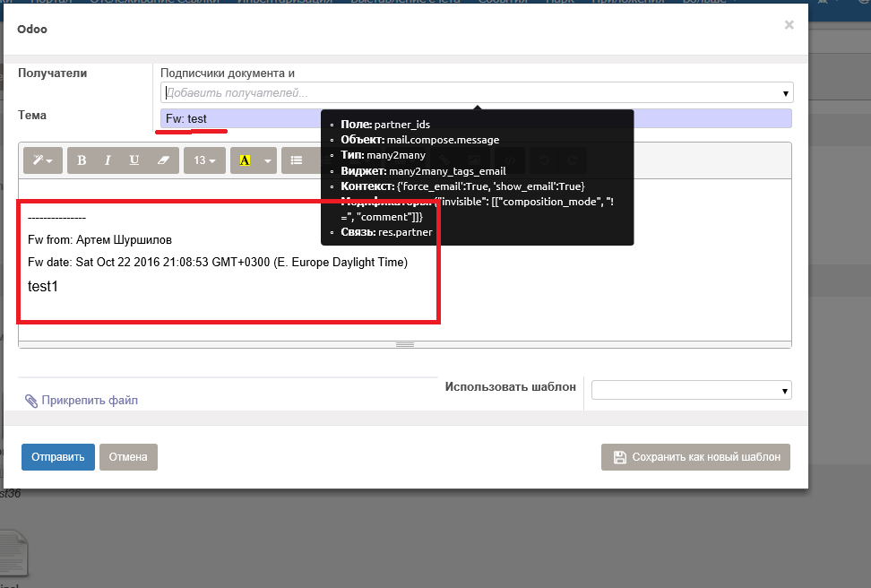Click the Тема label
Image resolution: width=871 pixels, height=588 pixels.
(x=32, y=115)
